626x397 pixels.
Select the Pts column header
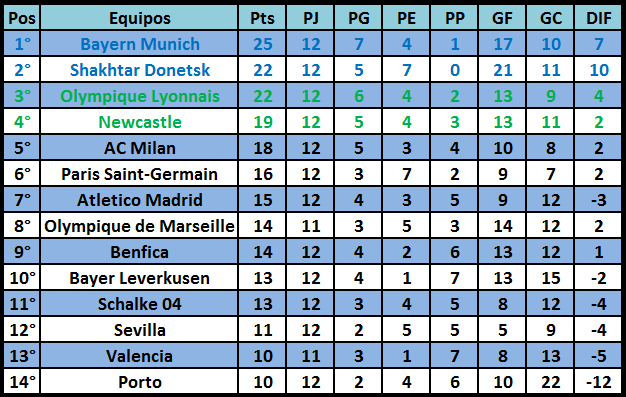tap(262, 18)
